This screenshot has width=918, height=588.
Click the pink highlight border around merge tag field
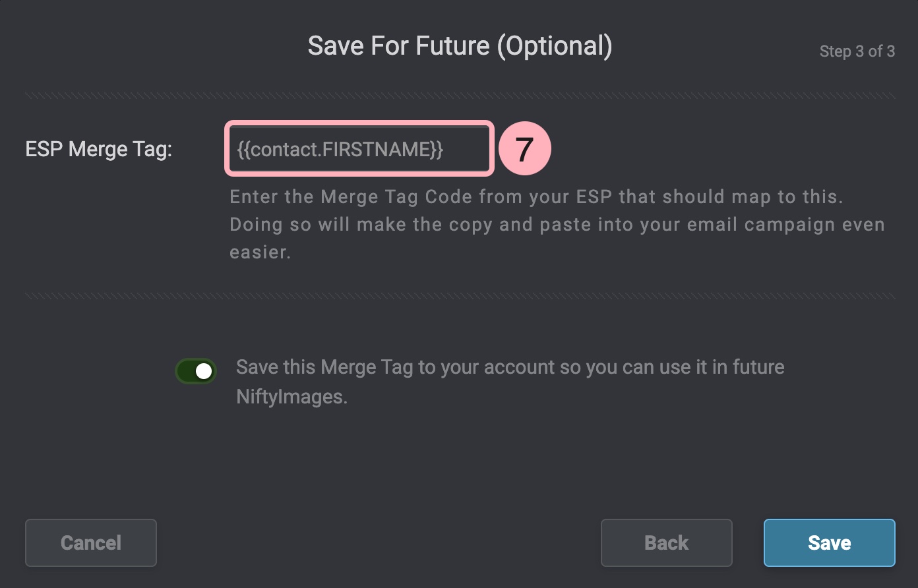(359, 123)
